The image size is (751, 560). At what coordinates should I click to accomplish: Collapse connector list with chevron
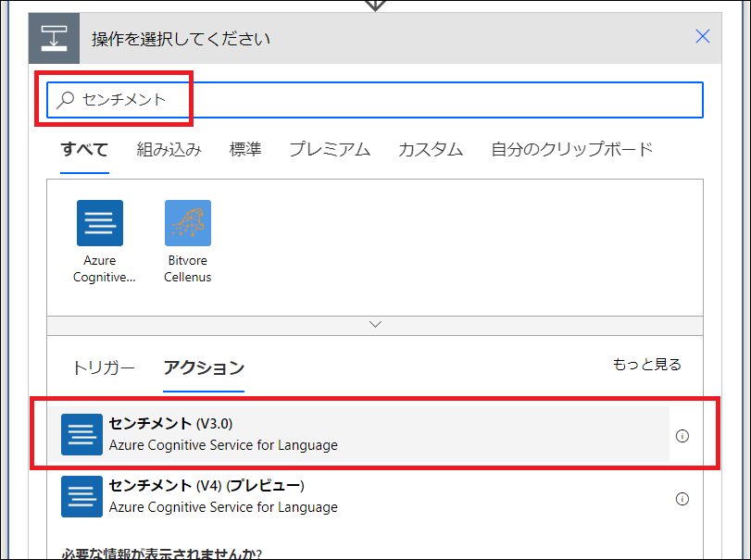coord(375,325)
